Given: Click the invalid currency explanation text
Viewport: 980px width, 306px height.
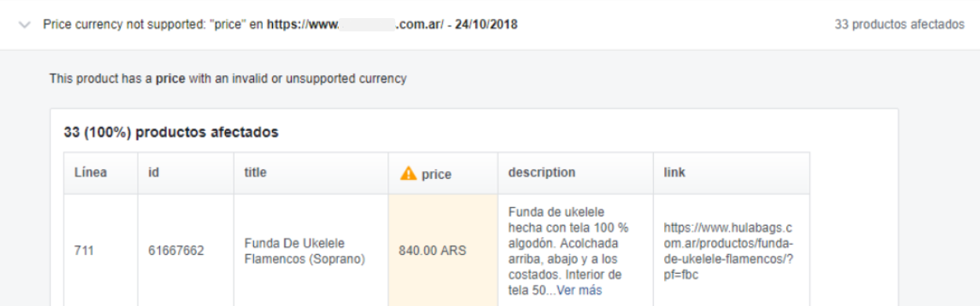Looking at the screenshot, I should 228,78.
